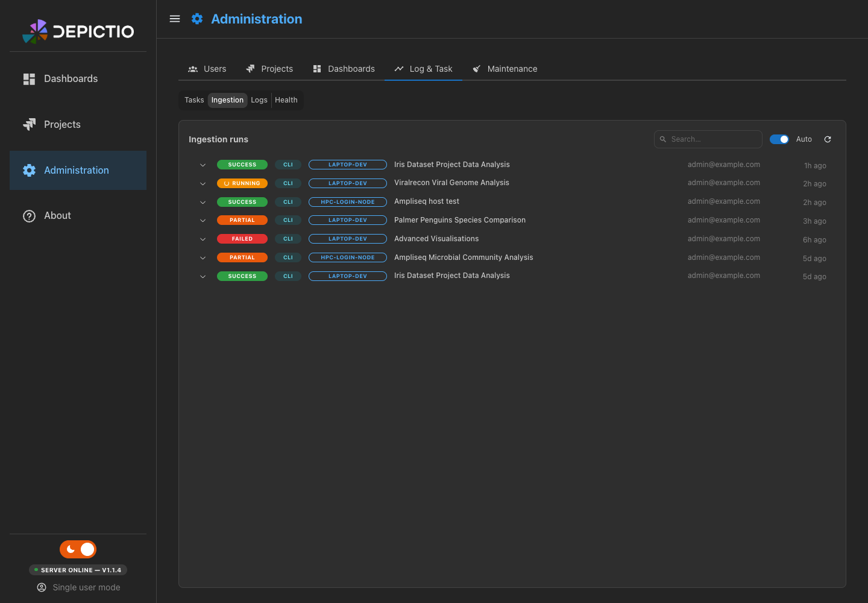Screen dimensions: 868x603
Task: Switch to the Tasks sub-tab
Action: 194,100
